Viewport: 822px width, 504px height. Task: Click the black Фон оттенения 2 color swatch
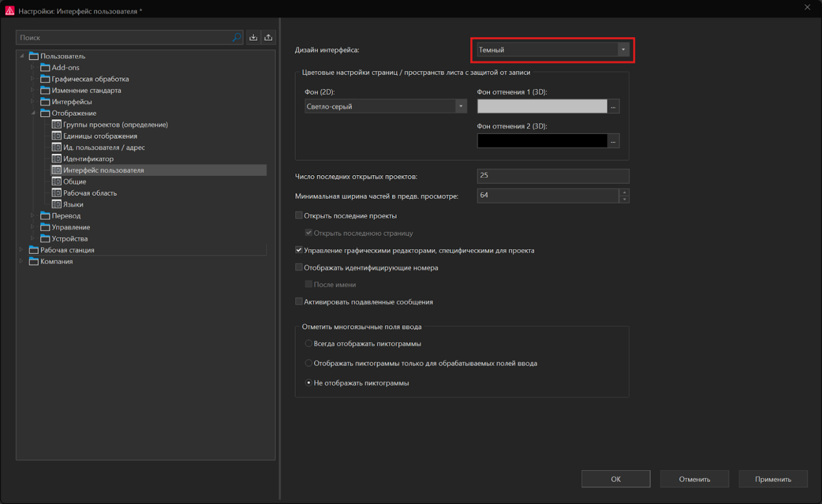pyautogui.click(x=542, y=141)
